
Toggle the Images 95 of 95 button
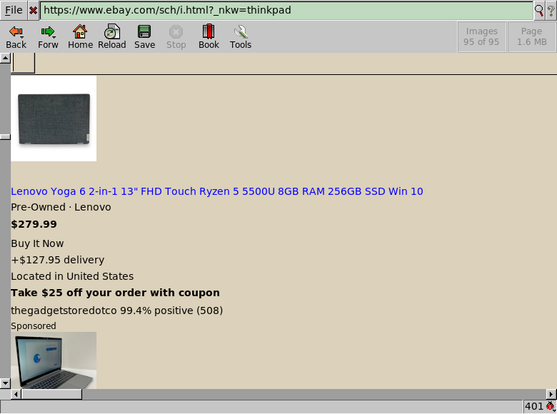point(481,37)
